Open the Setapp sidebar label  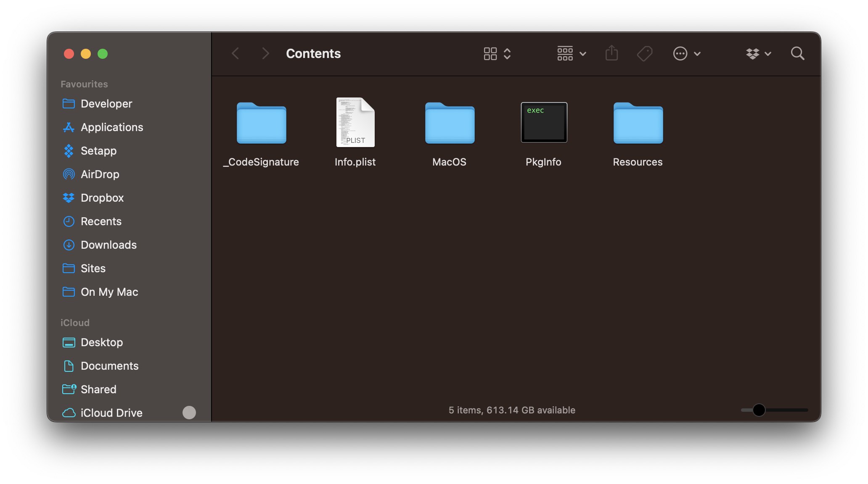tap(98, 150)
